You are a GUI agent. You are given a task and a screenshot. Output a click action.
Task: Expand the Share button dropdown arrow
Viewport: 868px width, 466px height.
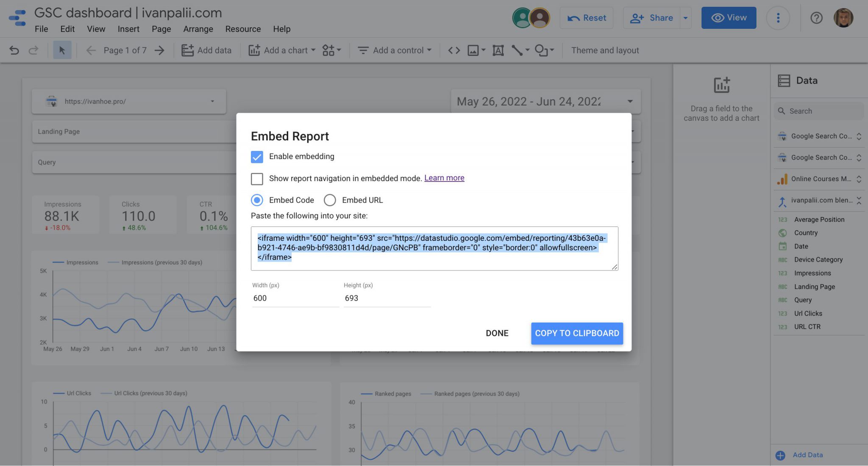[x=686, y=18]
